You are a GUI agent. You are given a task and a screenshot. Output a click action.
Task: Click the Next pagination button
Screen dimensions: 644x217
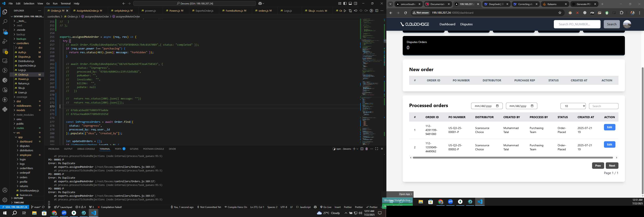pos(612,166)
